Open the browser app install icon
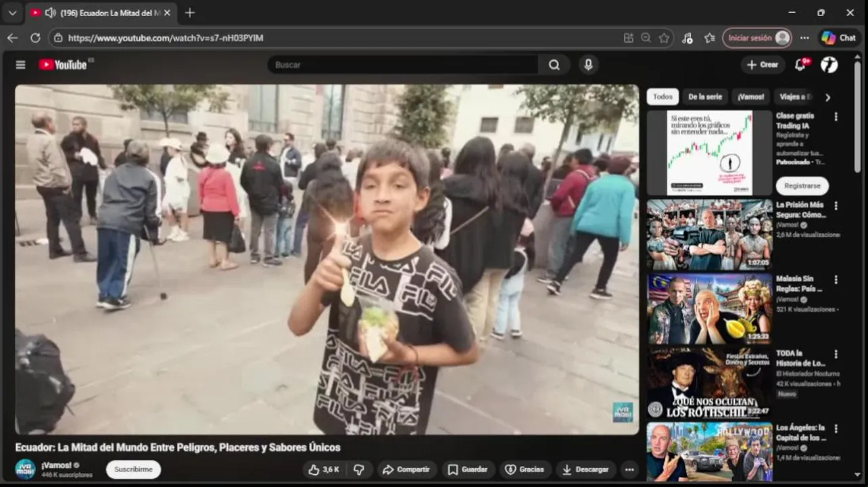 pyautogui.click(x=629, y=38)
